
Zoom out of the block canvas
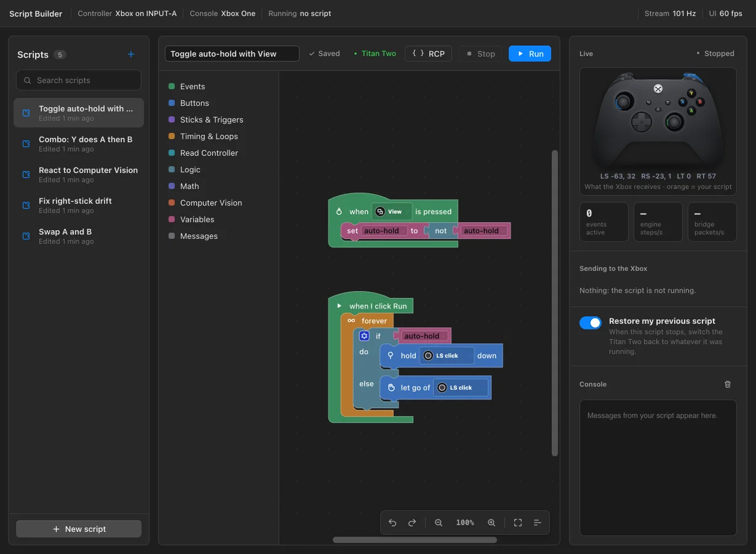coord(439,523)
